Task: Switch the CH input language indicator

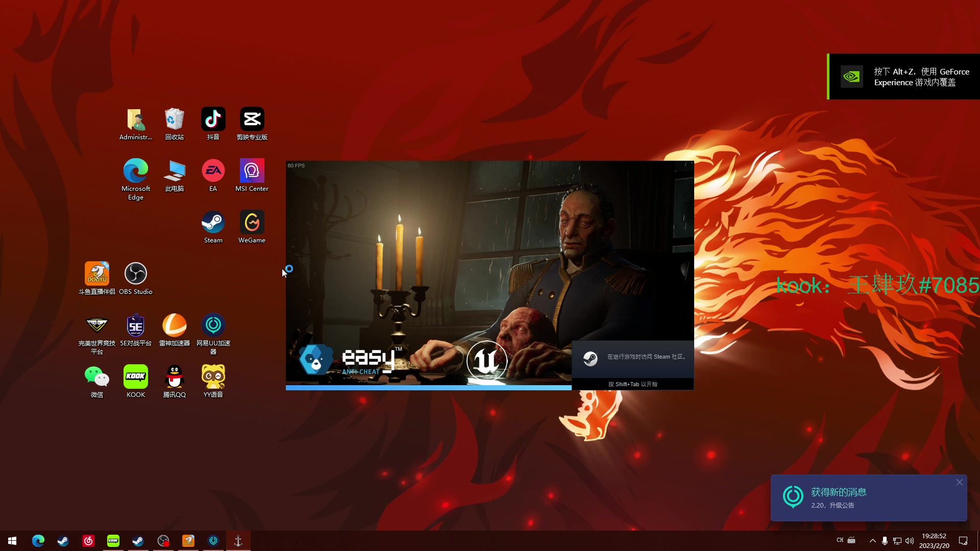Action: [840, 540]
